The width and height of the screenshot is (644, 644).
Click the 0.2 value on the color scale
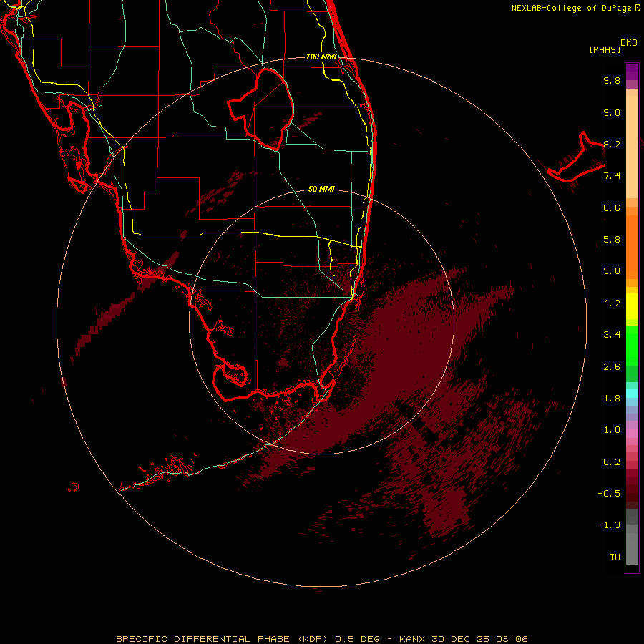(x=612, y=462)
